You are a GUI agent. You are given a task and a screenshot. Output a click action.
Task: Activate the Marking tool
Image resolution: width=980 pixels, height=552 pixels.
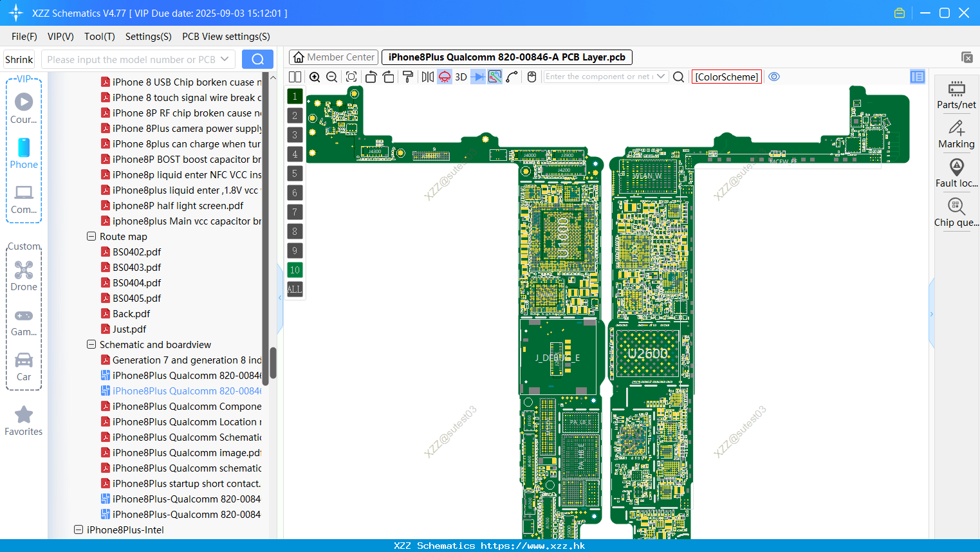click(956, 134)
